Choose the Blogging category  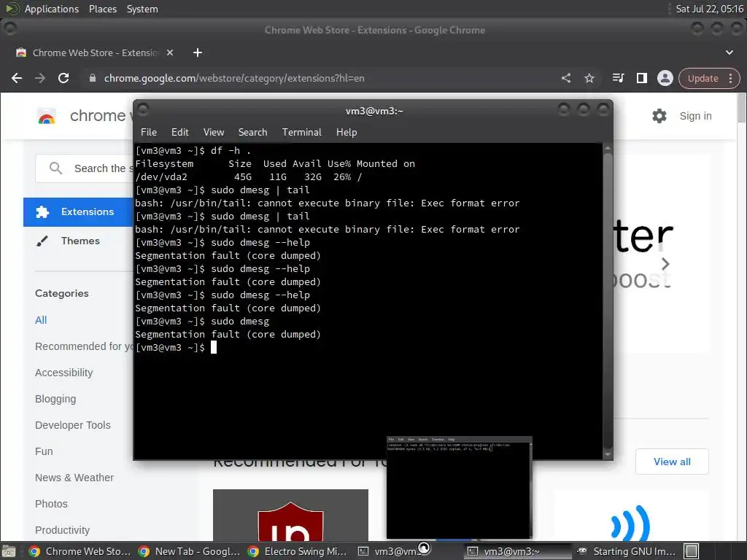pyautogui.click(x=55, y=399)
